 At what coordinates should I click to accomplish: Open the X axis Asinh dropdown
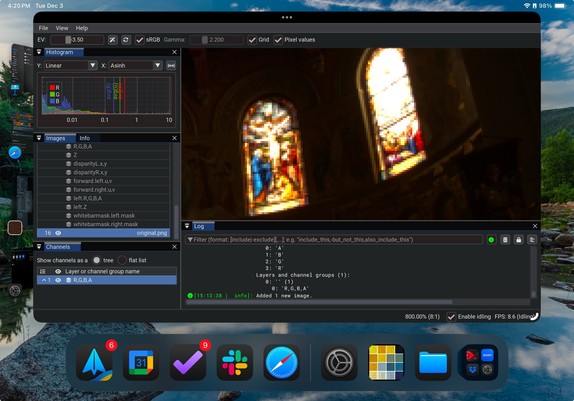click(x=135, y=66)
